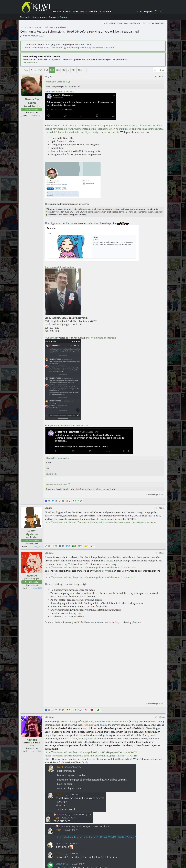Open Layton Mysteries avatar image

click(32, 517)
